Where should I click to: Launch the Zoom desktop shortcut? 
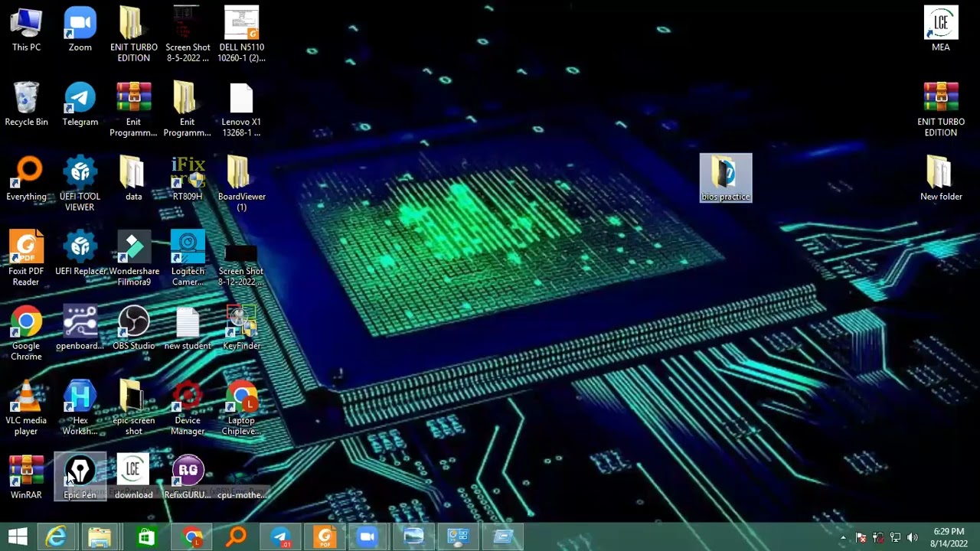pos(80,30)
